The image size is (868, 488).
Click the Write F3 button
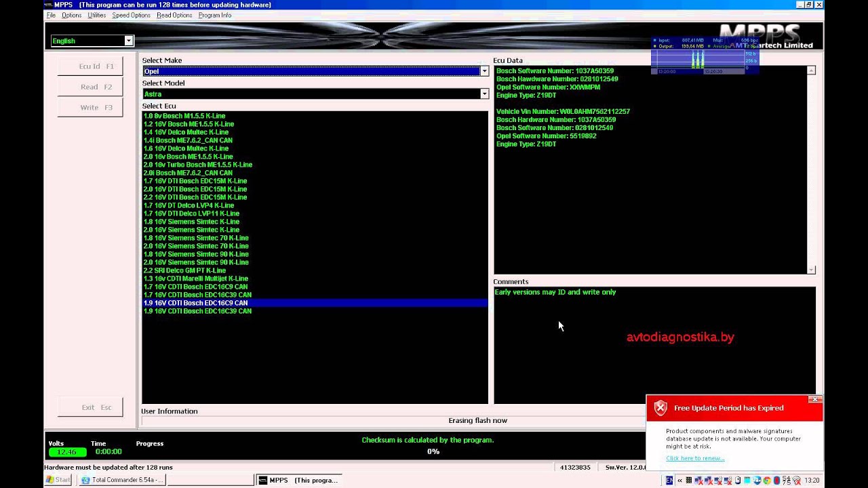click(90, 107)
